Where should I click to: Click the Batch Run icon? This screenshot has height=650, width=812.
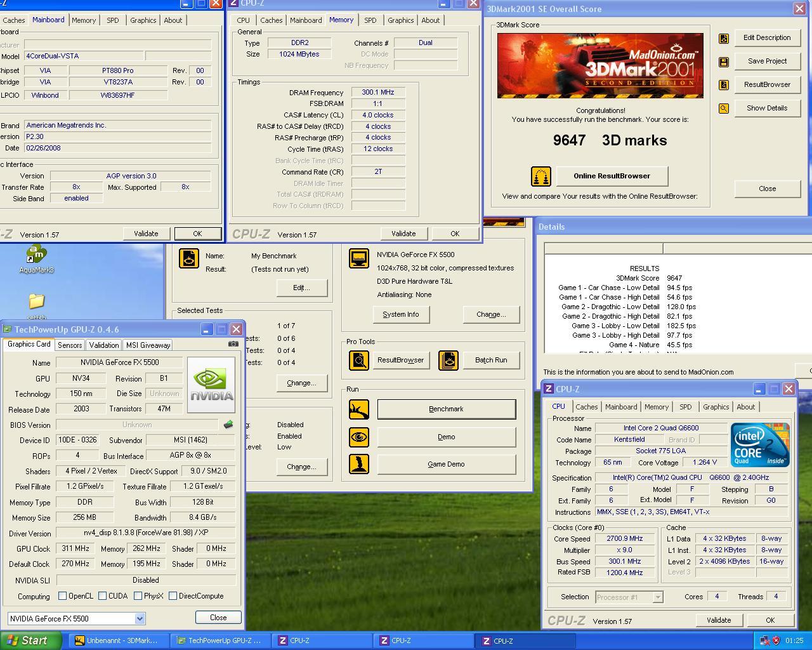pos(449,361)
